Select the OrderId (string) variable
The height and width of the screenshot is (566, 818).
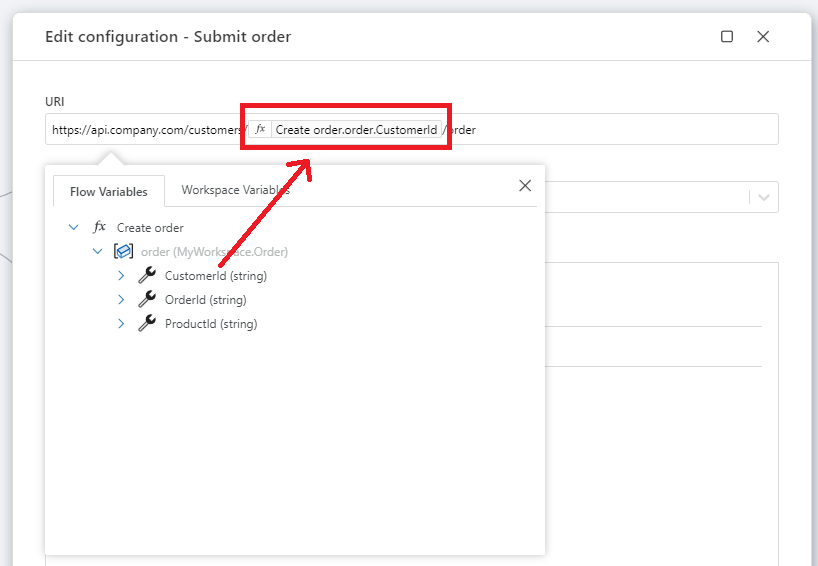[x=205, y=300]
